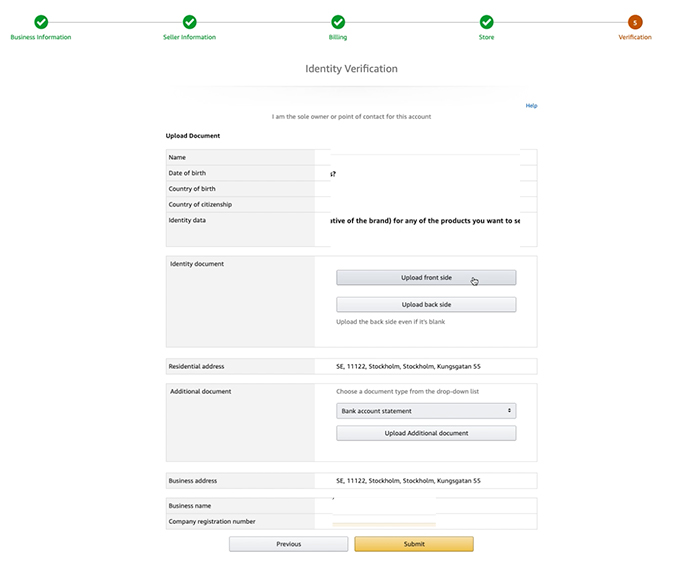Expand the Bank account statement dropdown
Viewport: 687px width, 565px height.
click(426, 411)
